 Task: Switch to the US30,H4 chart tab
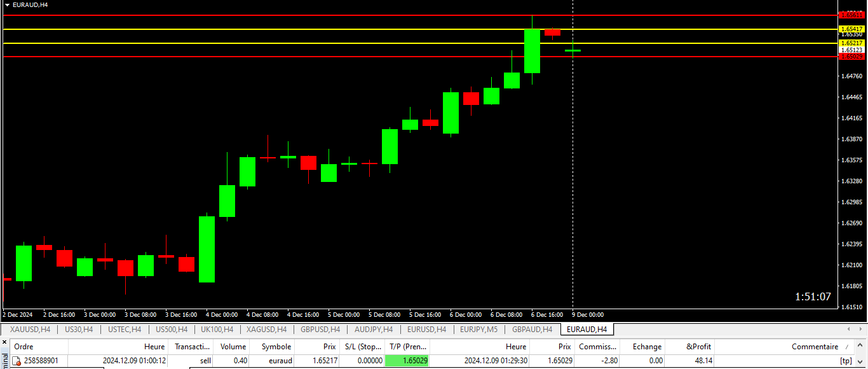point(79,330)
